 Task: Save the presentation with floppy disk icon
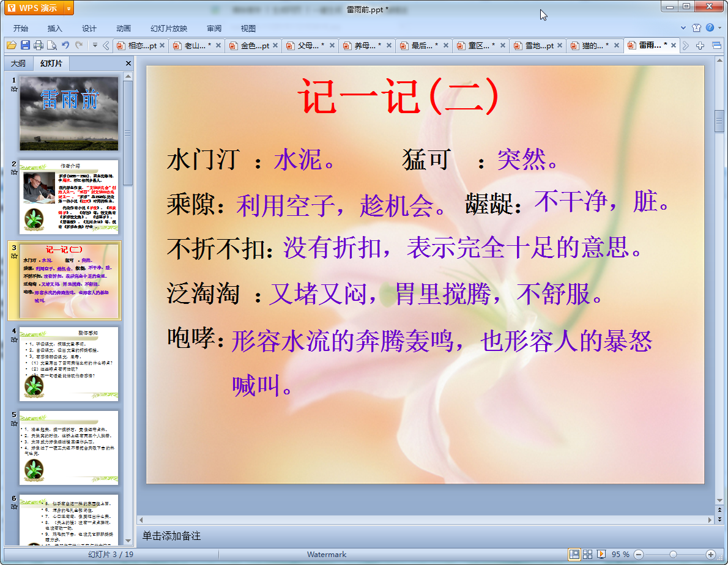tap(25, 45)
